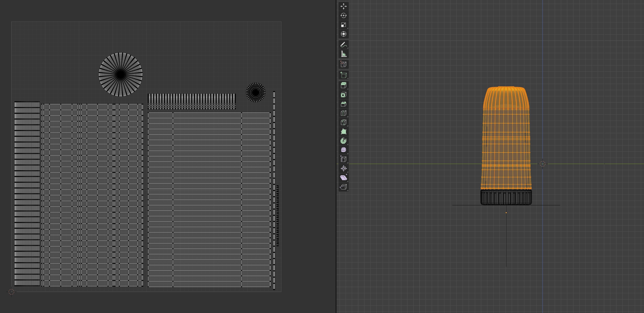Select the Scale tool
This screenshot has width=644, height=313.
[343, 25]
